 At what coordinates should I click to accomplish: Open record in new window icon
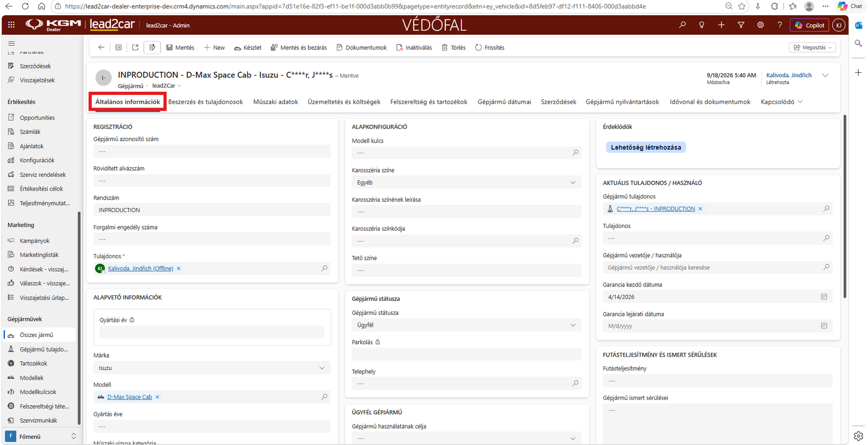[x=135, y=48]
